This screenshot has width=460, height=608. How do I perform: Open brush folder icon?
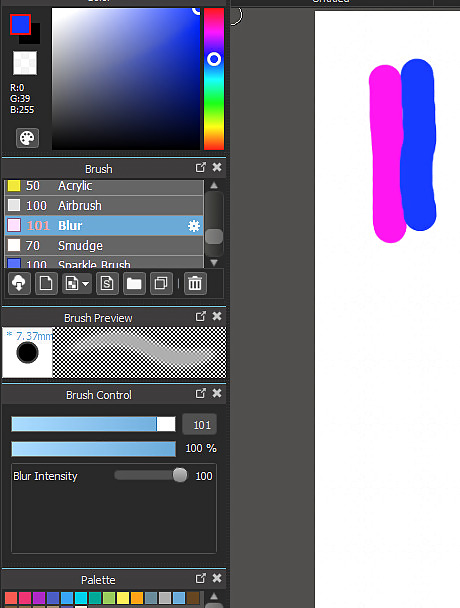pyautogui.click(x=134, y=283)
